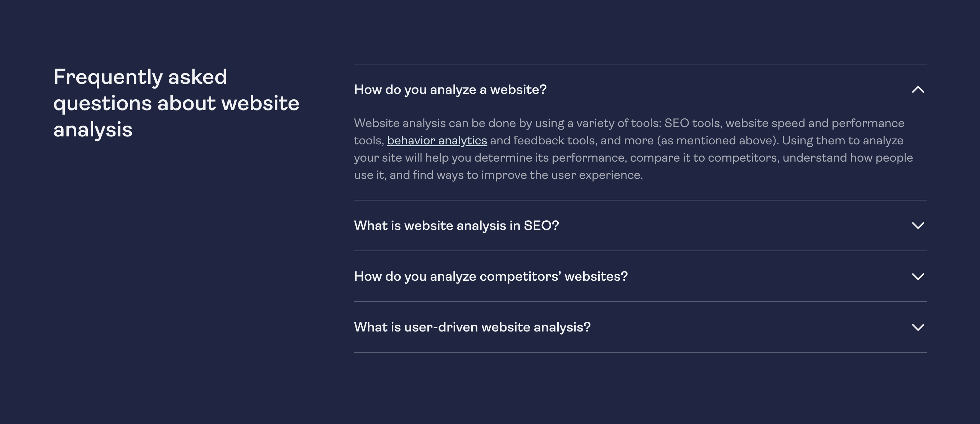This screenshot has height=424, width=980.
Task: Click the word "analysis" ending the heading
Action: (x=93, y=130)
